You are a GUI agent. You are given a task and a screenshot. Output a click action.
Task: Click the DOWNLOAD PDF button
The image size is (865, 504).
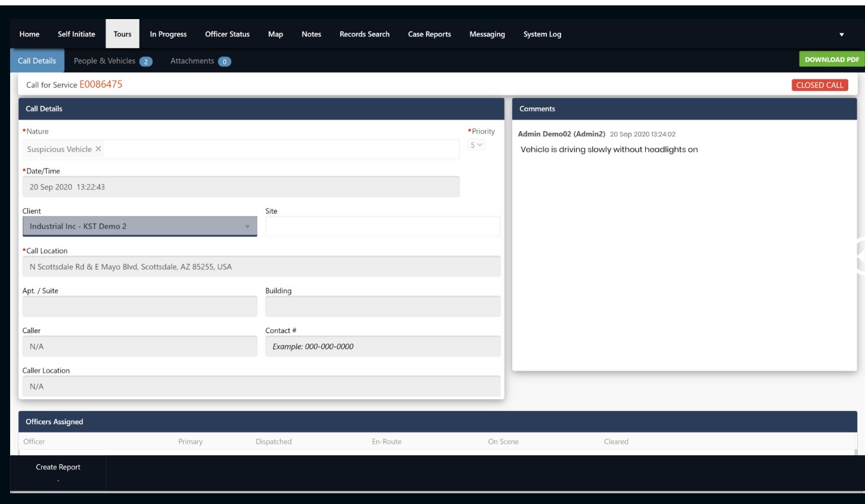(x=832, y=61)
